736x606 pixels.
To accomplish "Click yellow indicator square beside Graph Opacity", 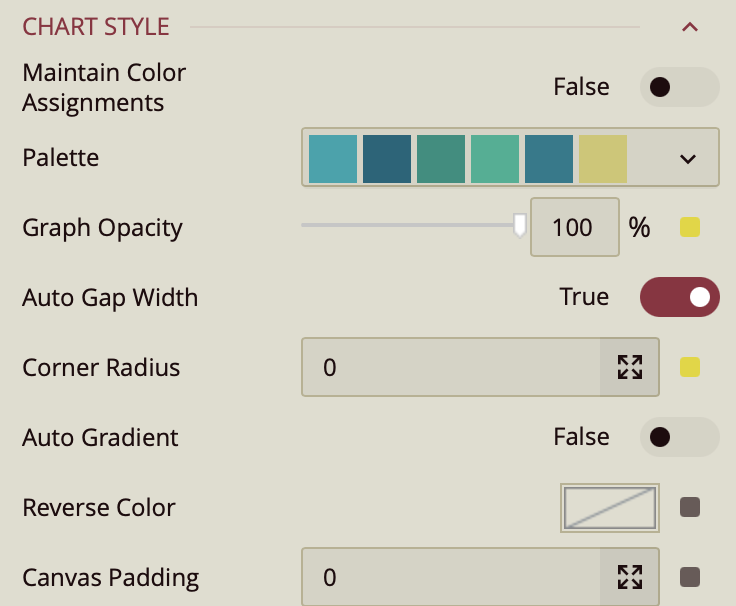I will [690, 227].
